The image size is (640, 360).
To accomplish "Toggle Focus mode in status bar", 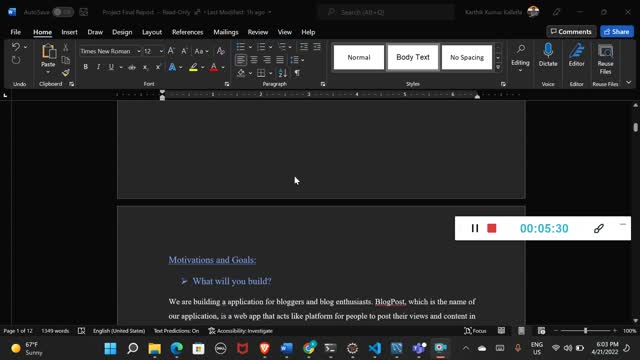I will pyautogui.click(x=475, y=331).
